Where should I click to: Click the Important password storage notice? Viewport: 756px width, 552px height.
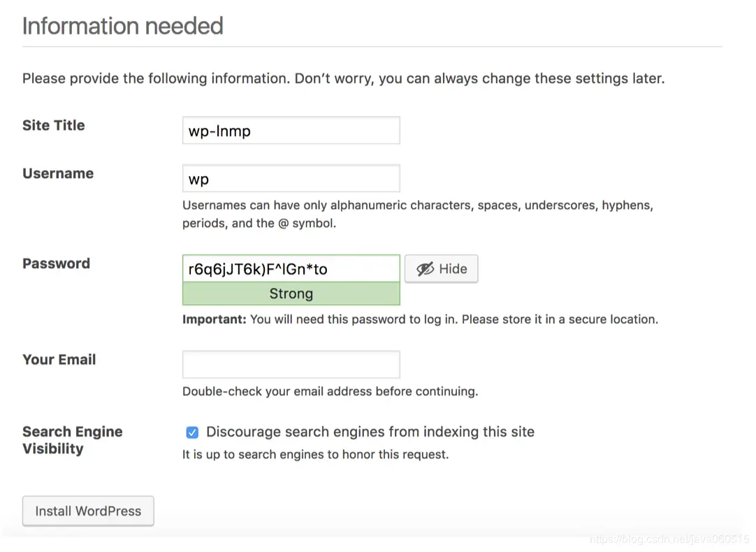(420, 319)
